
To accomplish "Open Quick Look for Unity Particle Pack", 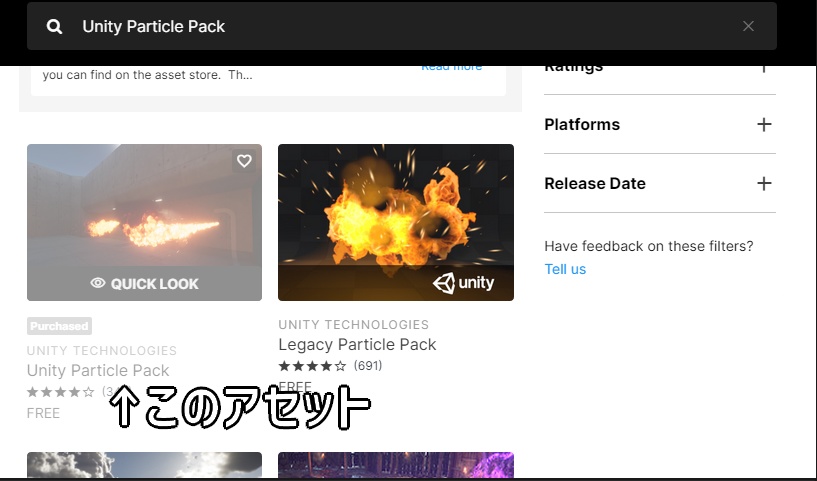I will pos(144,283).
